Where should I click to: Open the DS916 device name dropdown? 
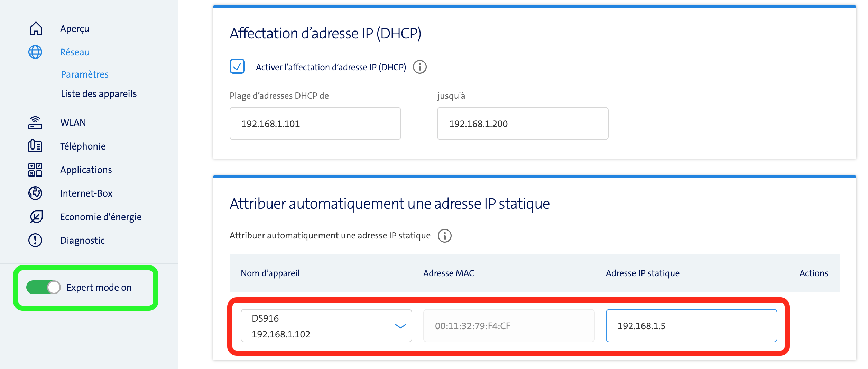(x=326, y=326)
